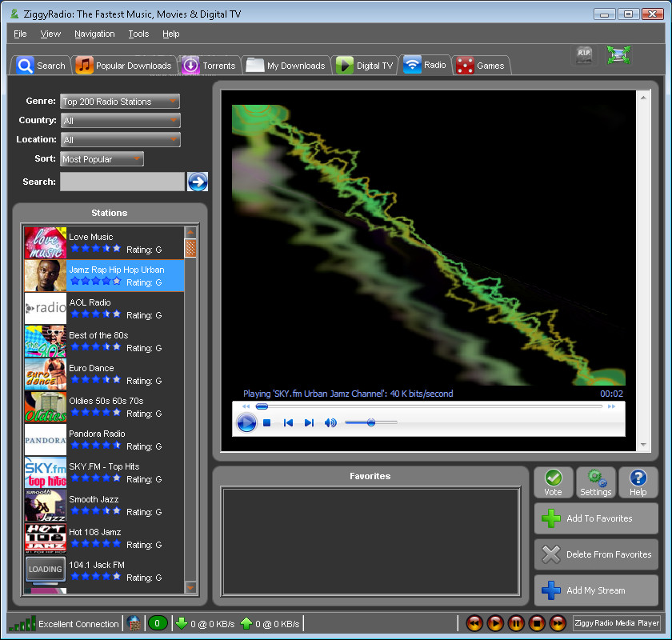Image resolution: width=672 pixels, height=640 pixels.
Task: Open the View menu
Action: pyautogui.click(x=50, y=34)
